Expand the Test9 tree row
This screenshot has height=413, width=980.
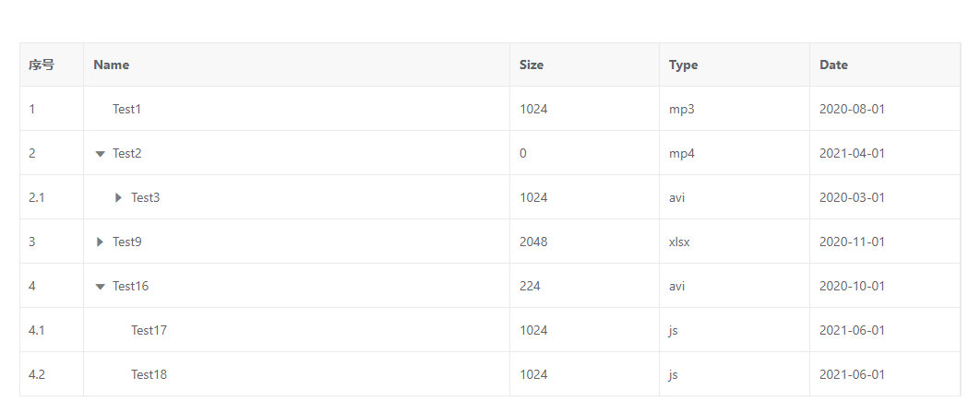101,242
